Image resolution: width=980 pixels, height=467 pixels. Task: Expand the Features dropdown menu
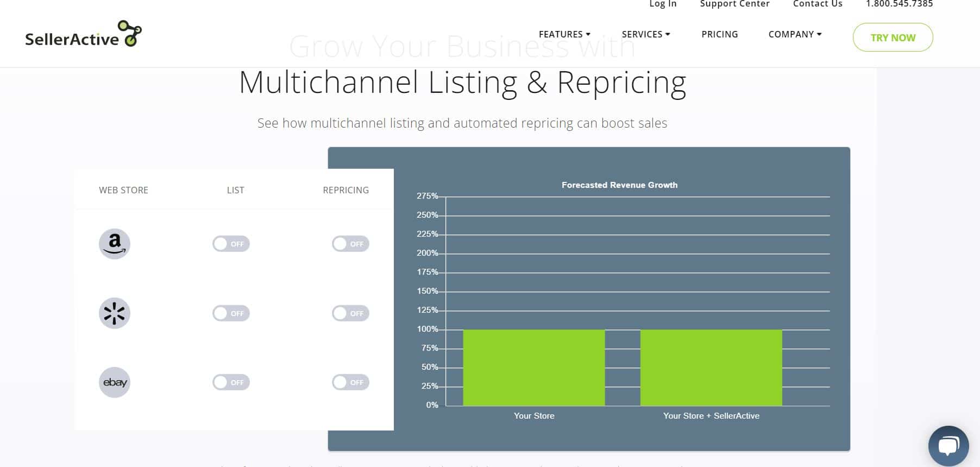[x=564, y=34]
